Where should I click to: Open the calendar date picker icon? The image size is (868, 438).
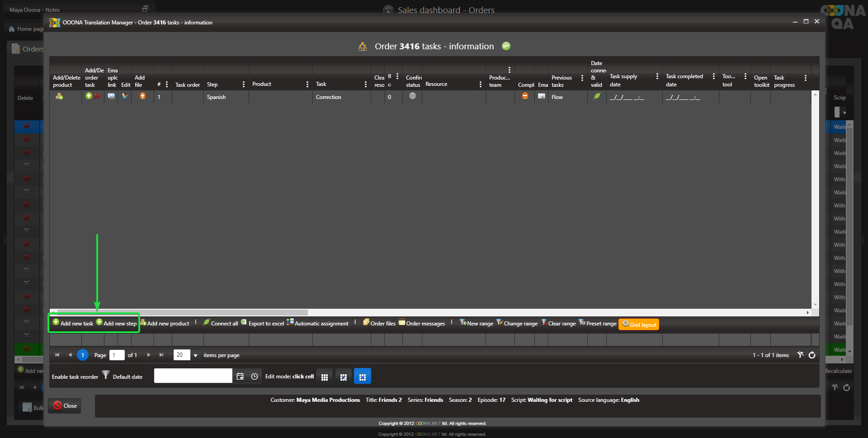pos(240,377)
